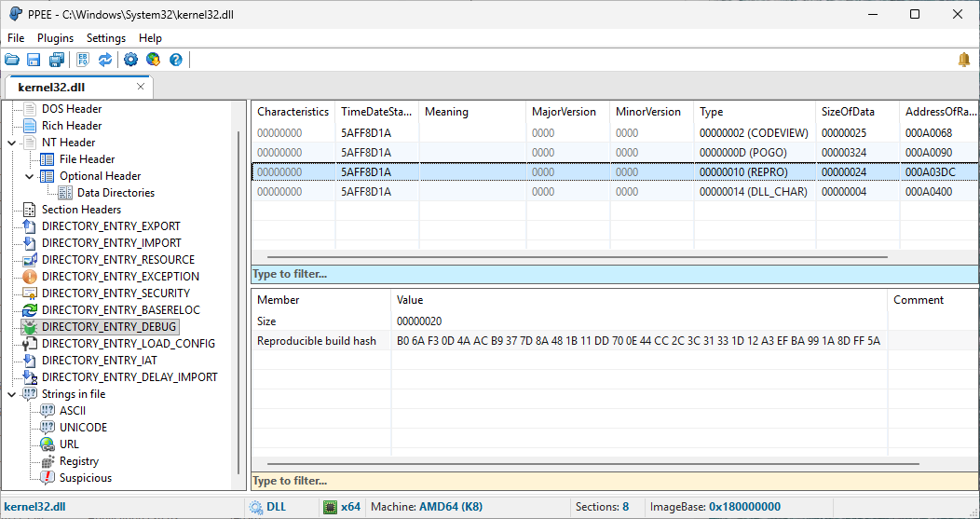Open DIRECTORY_ENTRY_SECURITY node
980x519 pixels.
point(116,294)
